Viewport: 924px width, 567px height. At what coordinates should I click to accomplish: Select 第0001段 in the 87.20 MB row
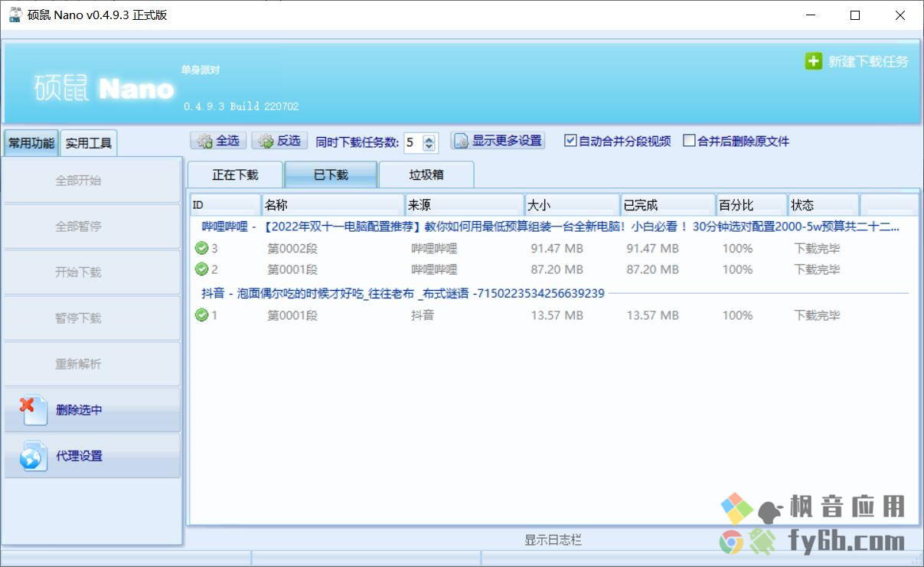coord(292,269)
